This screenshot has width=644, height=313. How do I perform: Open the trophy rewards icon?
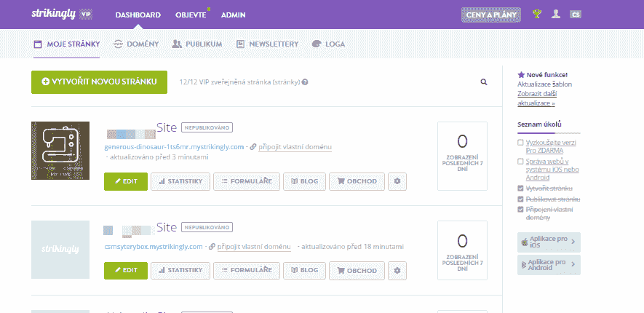click(x=537, y=15)
